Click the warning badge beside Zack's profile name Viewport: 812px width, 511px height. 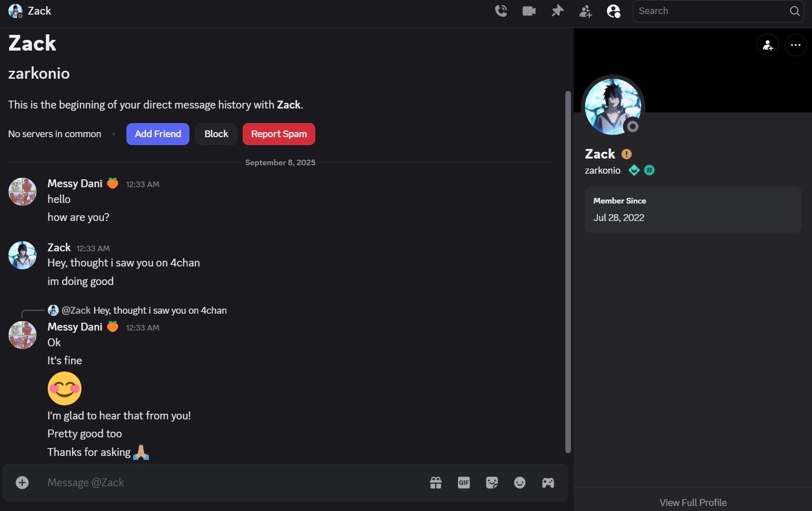click(627, 154)
